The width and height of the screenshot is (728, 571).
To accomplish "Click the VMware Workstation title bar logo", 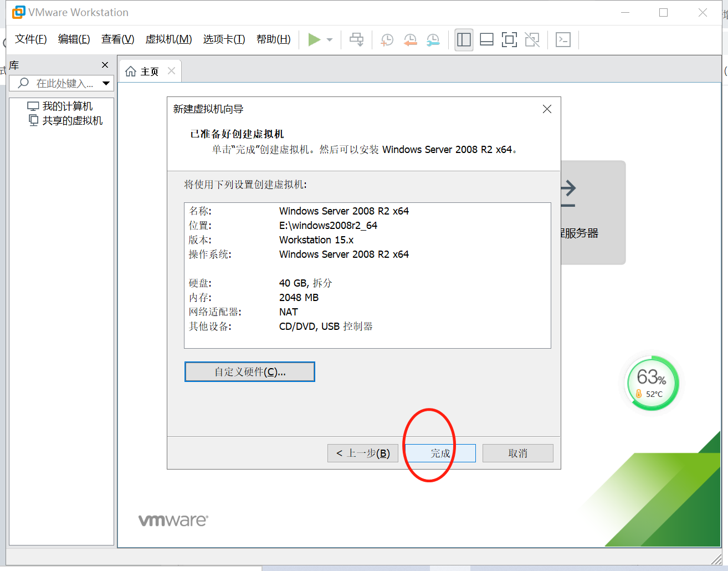I will [19, 12].
